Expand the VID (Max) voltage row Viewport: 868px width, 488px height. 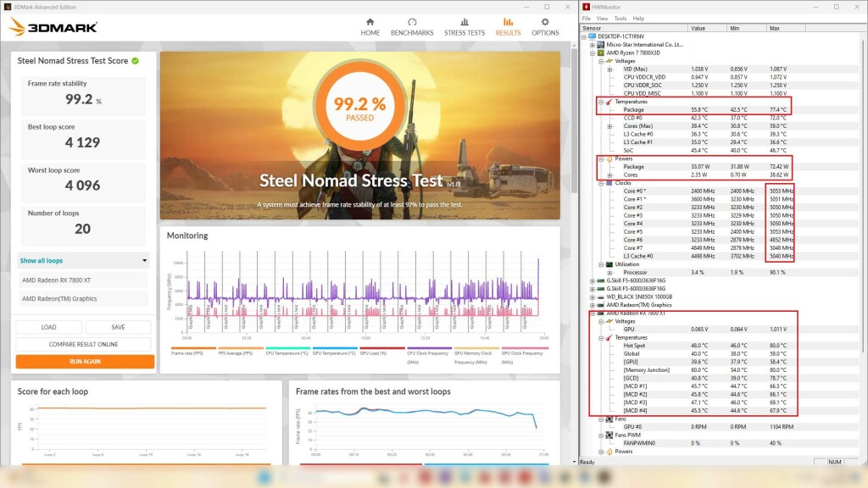610,69
